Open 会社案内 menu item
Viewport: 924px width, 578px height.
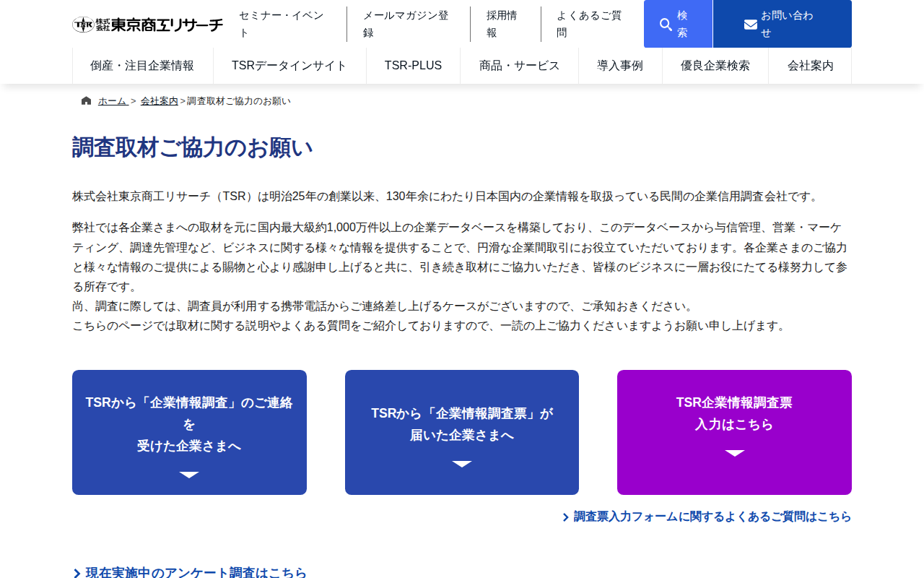pyautogui.click(x=811, y=66)
